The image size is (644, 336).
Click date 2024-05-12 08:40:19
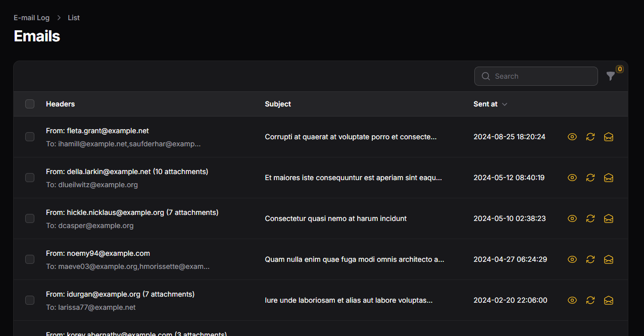tap(509, 178)
